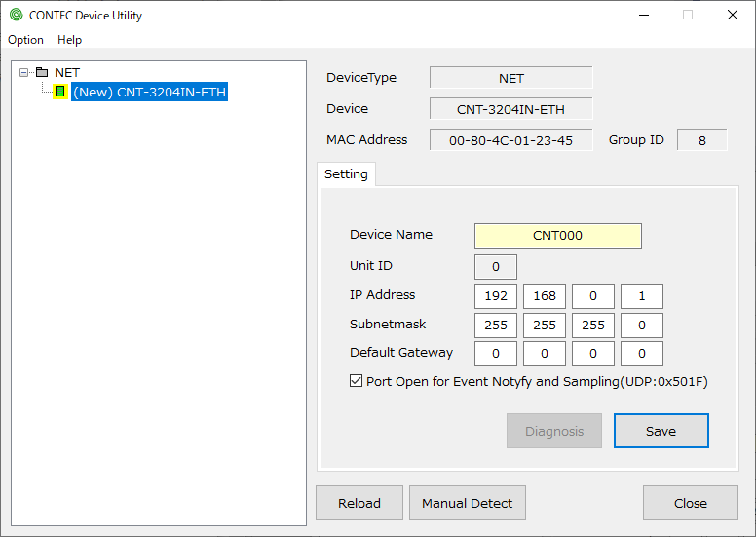Viewport: 756px width, 537px height.
Task: Click Default Gateway second octet field
Action: click(x=545, y=354)
